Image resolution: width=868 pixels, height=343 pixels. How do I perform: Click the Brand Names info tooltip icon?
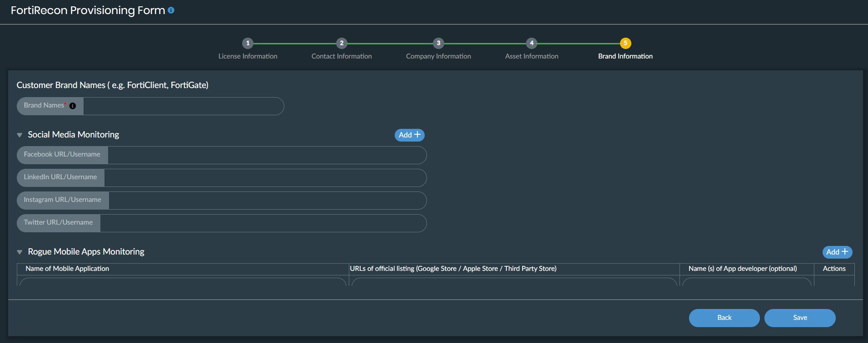(x=73, y=106)
